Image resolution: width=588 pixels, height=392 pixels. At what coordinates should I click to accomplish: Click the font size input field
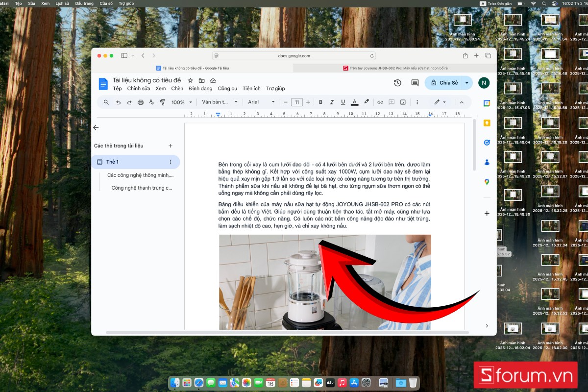pyautogui.click(x=296, y=102)
